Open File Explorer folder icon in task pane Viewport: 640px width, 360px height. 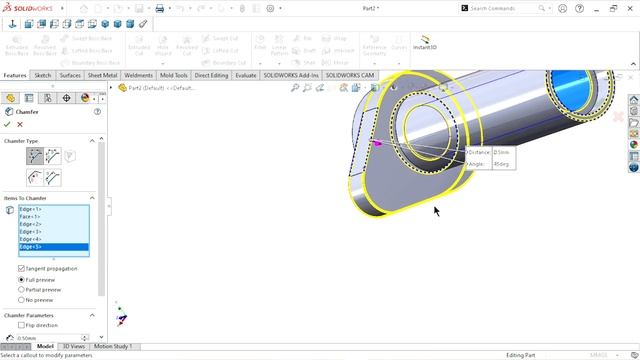pyautogui.click(x=633, y=122)
